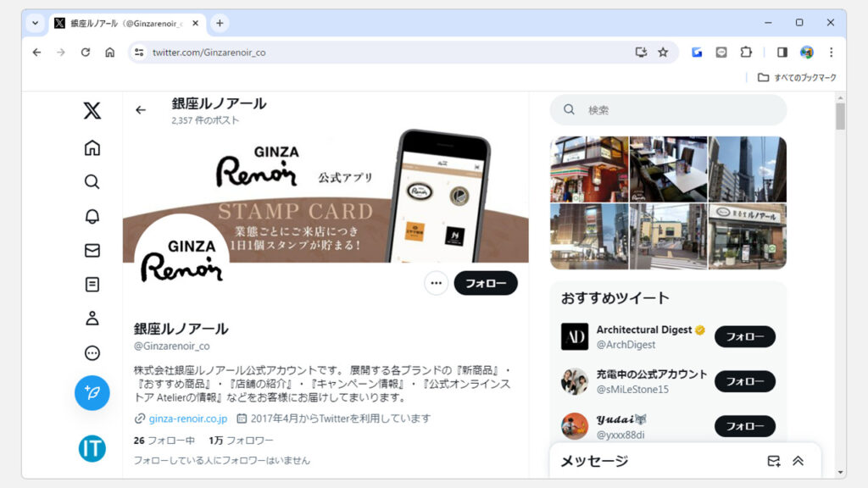This screenshot has height=488, width=868.
Task: Expand the メッセージ drawer with double chevron
Action: [798, 461]
